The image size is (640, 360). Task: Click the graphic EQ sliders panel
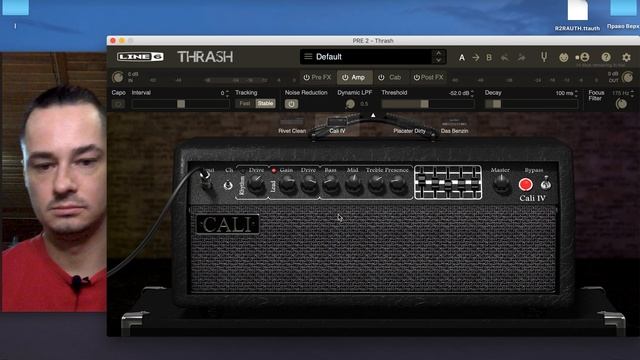click(448, 182)
